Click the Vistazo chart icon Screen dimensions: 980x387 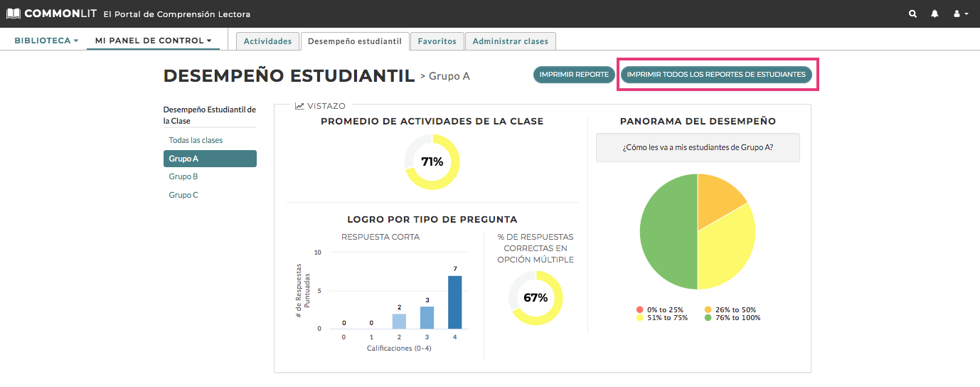click(x=299, y=106)
